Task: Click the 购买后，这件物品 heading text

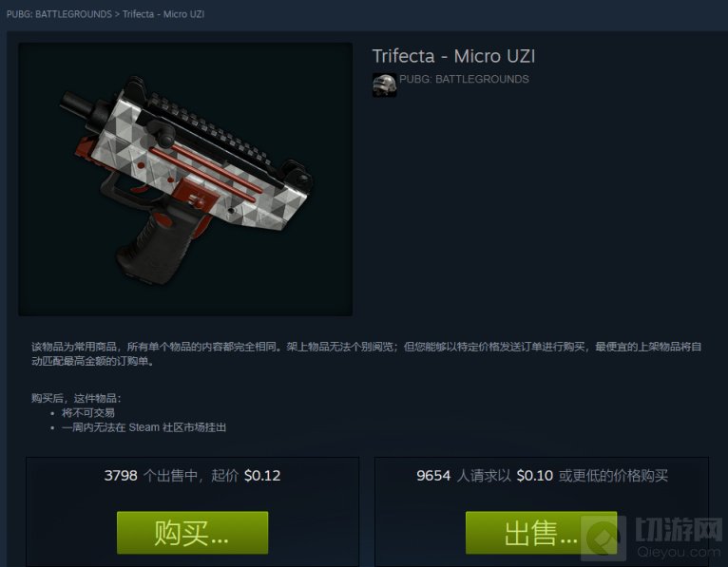Action: coord(76,398)
